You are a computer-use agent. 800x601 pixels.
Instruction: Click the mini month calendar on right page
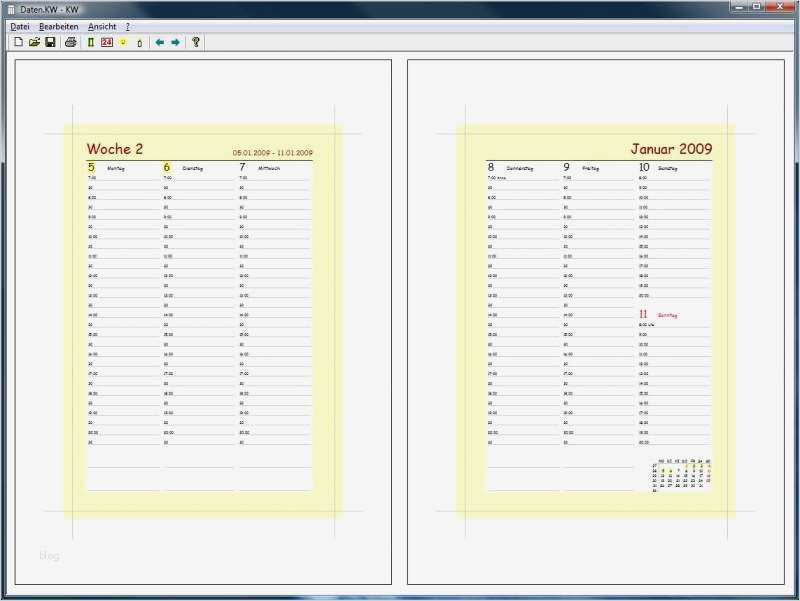pyautogui.click(x=681, y=475)
